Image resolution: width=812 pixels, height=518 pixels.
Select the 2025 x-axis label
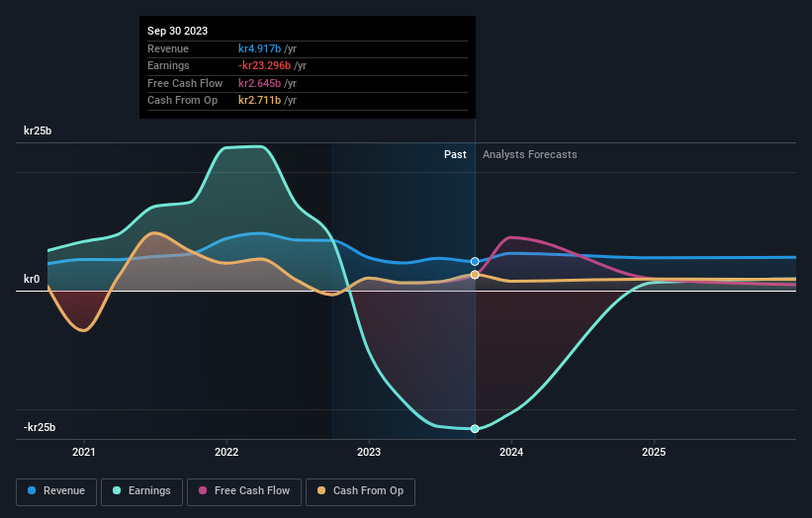tap(654, 452)
